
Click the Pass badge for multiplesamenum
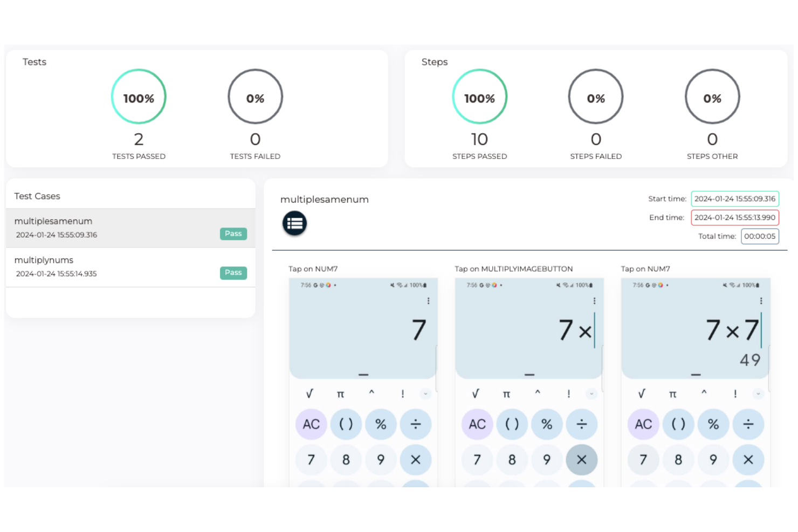pos(233,233)
